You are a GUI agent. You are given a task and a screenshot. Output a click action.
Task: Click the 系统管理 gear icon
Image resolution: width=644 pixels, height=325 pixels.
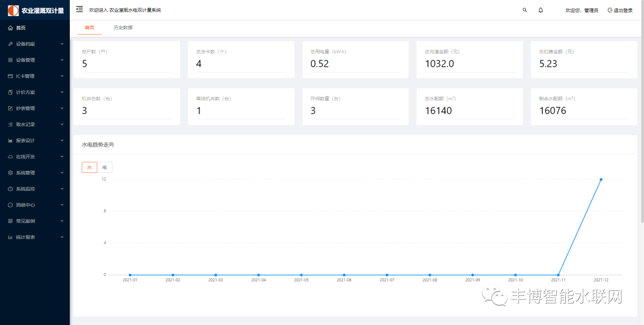click(10, 173)
